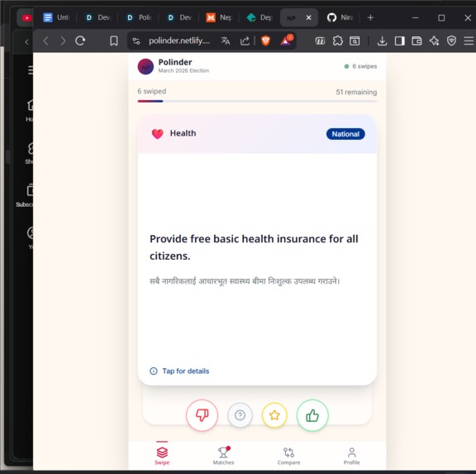Image resolution: width=476 pixels, height=474 pixels.
Task: Close the active NP tab
Action: click(309, 17)
